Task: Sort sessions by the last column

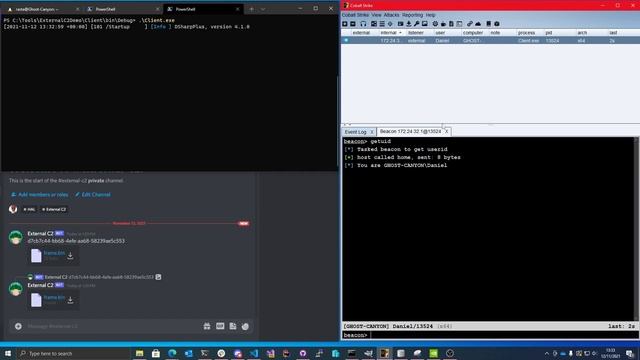Action: point(613,33)
